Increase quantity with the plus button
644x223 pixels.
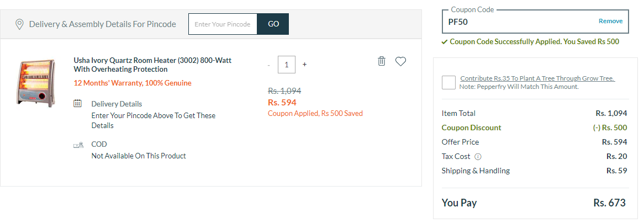304,65
